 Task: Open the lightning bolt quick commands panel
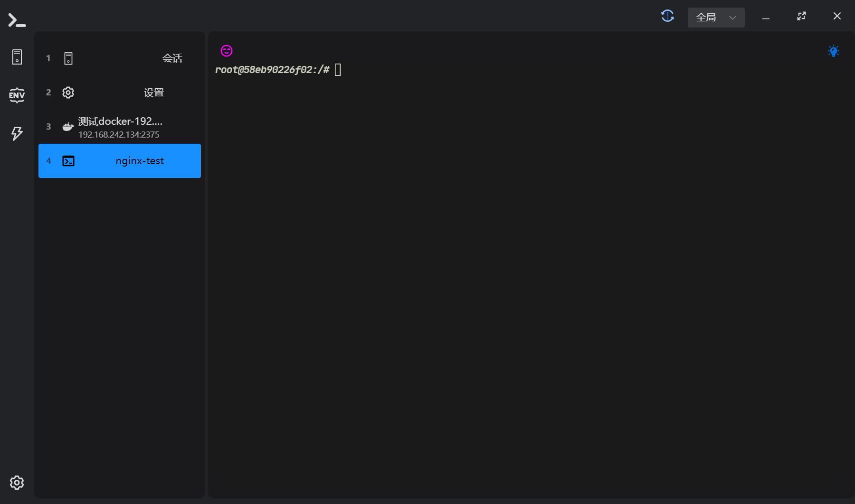[17, 133]
